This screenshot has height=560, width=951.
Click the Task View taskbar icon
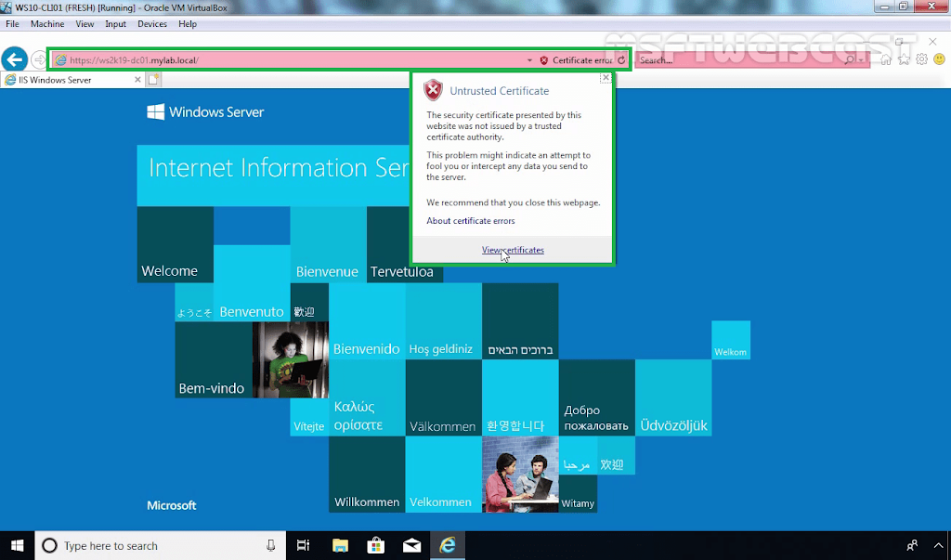pyautogui.click(x=304, y=545)
